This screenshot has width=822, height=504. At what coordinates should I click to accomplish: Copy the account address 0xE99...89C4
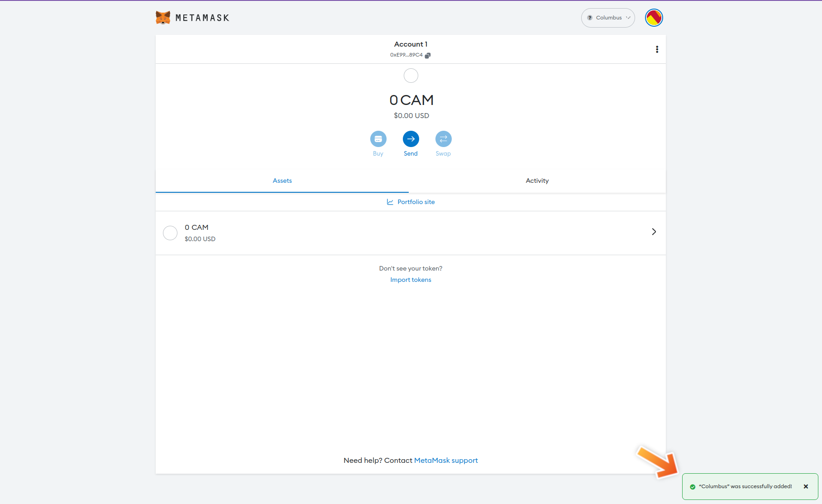click(x=427, y=55)
